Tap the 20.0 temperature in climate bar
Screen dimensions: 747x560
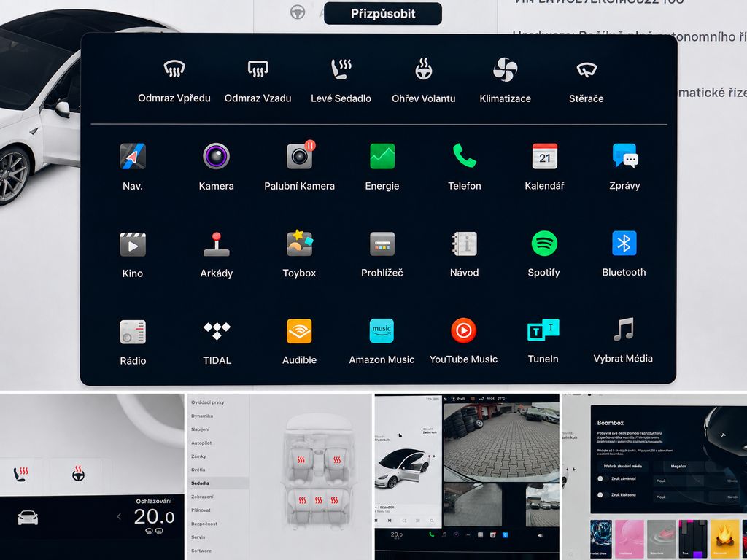154,517
